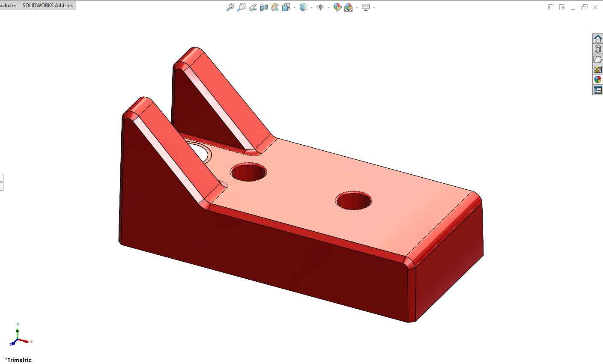Open the View Palette task pane tab
Screen dimensions: 603x364
pyautogui.click(x=598, y=69)
